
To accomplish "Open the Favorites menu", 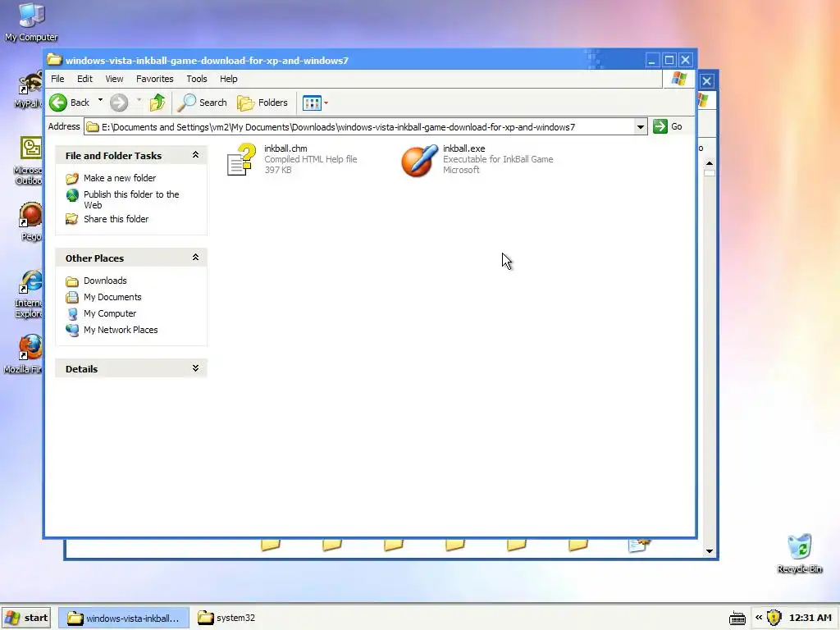I will (155, 79).
